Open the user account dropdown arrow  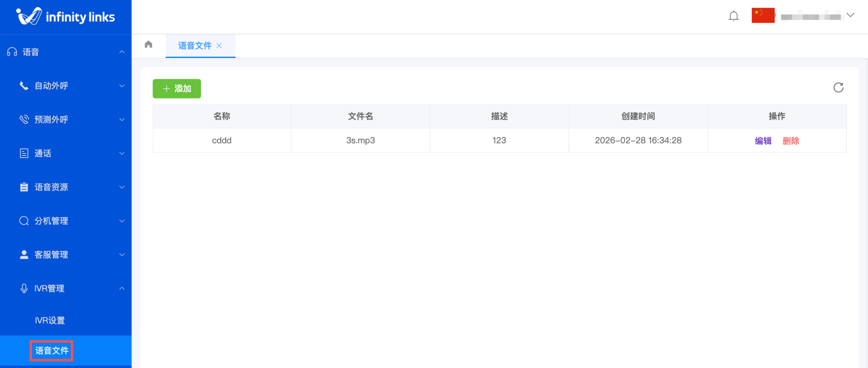[850, 15]
